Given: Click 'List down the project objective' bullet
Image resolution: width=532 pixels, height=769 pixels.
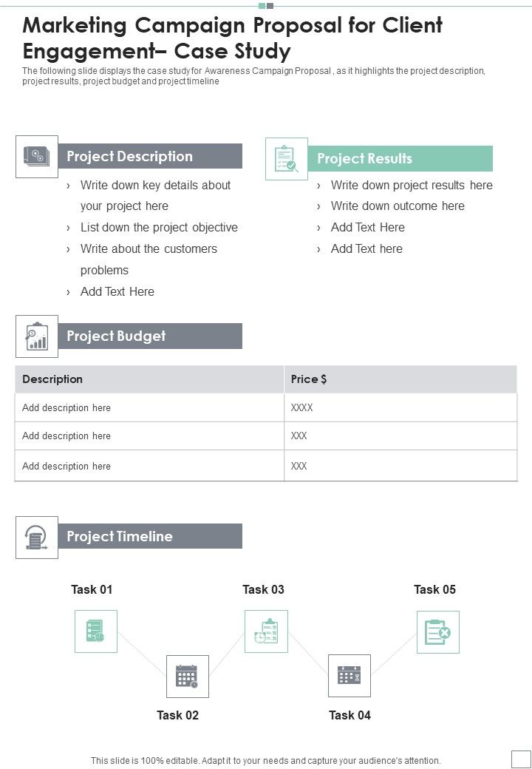Looking at the screenshot, I should [x=159, y=228].
